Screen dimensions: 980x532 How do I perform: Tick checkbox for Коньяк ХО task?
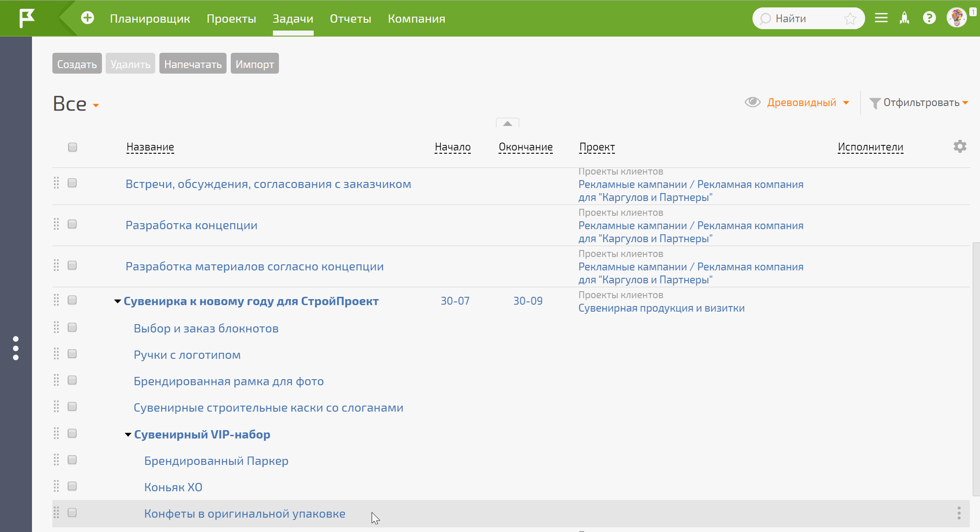72,486
